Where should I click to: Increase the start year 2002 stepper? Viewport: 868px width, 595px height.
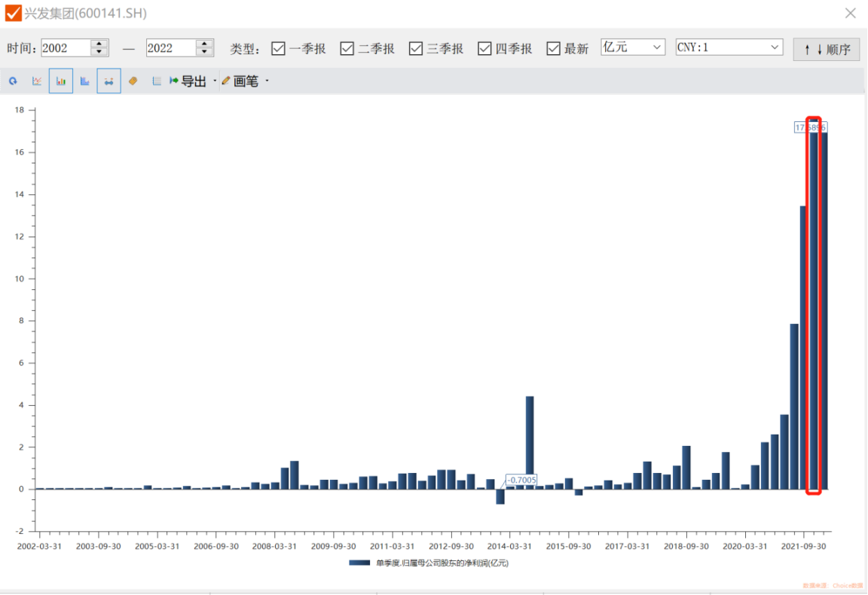pos(99,44)
